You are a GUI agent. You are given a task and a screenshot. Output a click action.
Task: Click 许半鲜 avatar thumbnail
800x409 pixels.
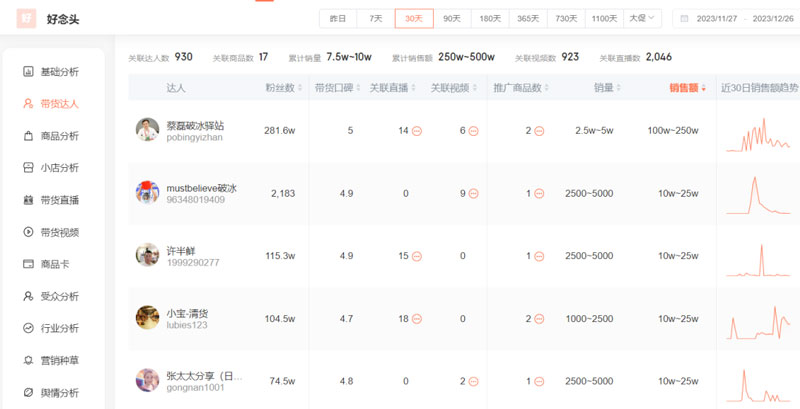[147, 256]
